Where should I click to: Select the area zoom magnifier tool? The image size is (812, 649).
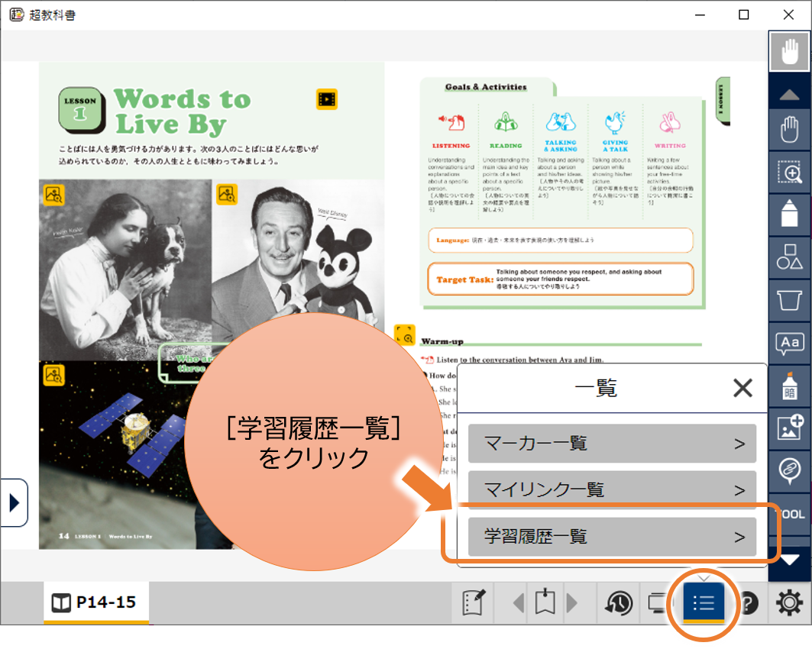point(789,173)
